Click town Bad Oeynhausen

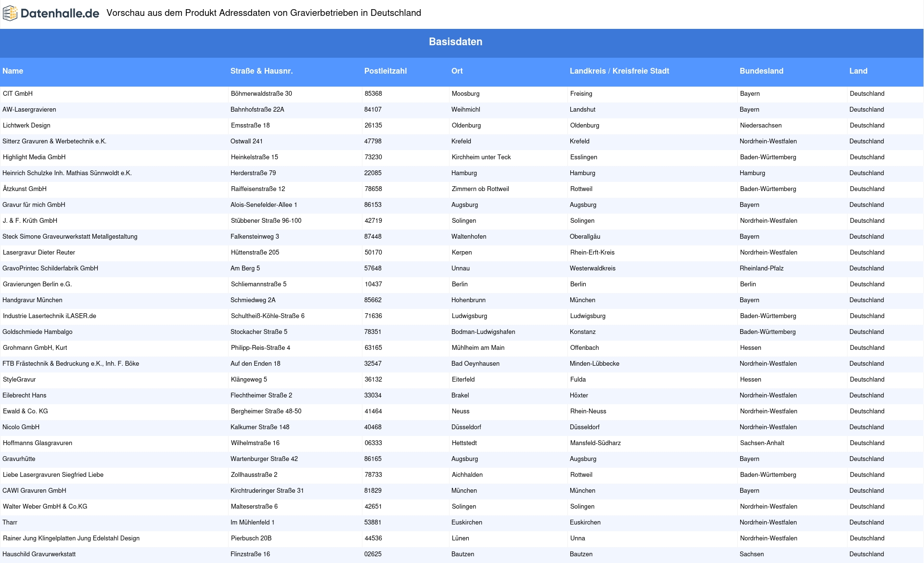[475, 363]
